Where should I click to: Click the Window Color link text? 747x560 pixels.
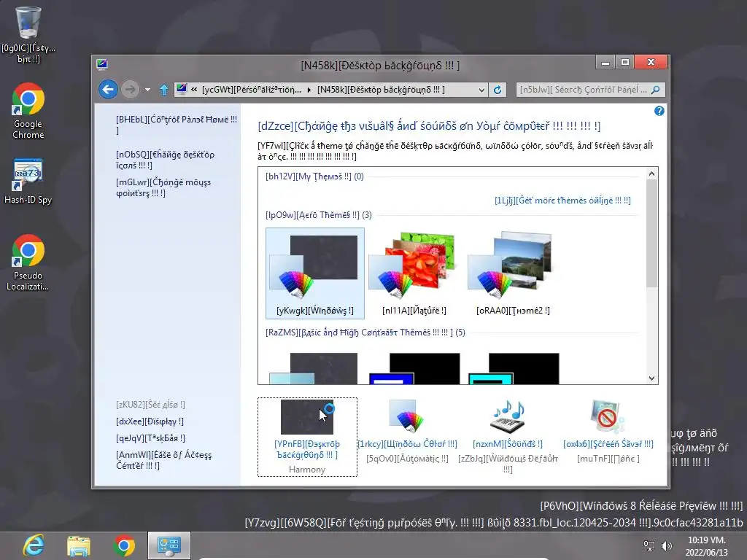tap(407, 444)
